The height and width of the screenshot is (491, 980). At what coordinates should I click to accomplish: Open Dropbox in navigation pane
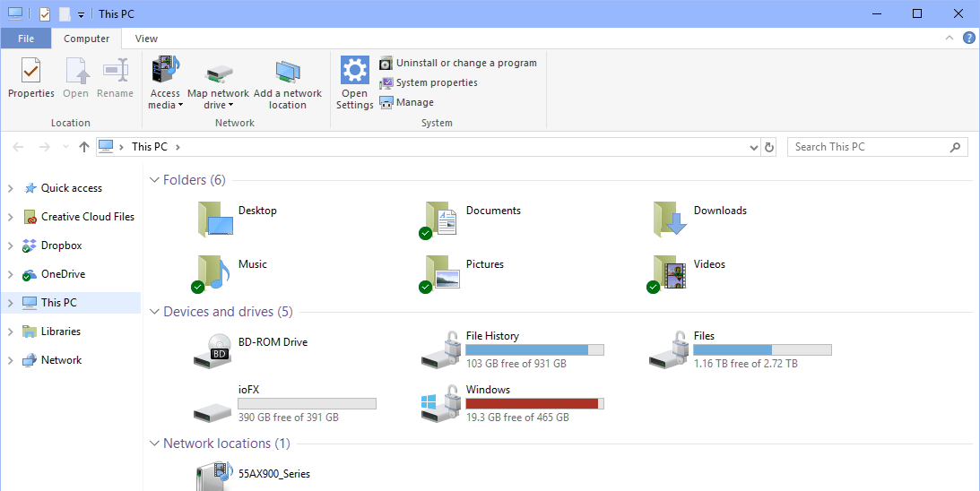(x=61, y=245)
